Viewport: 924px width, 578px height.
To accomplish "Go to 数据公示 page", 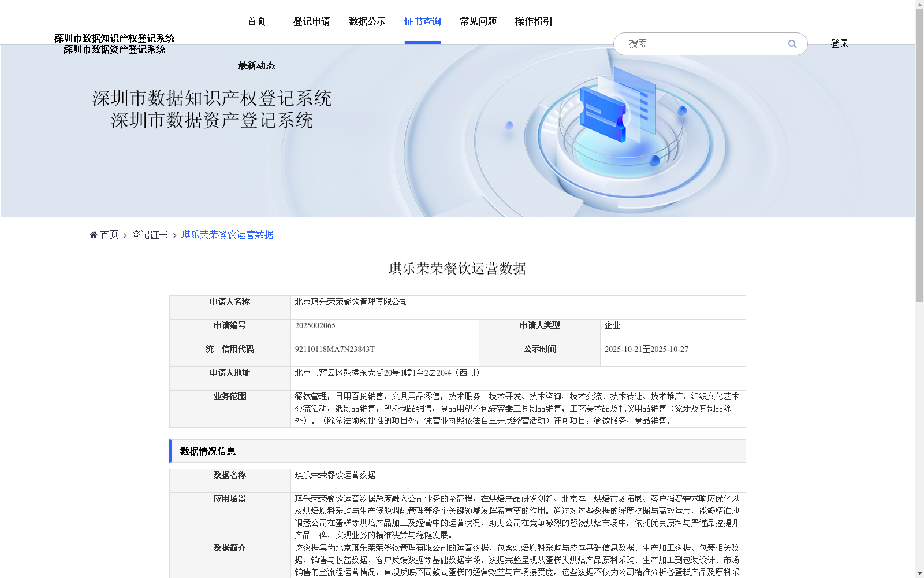I will coord(367,21).
